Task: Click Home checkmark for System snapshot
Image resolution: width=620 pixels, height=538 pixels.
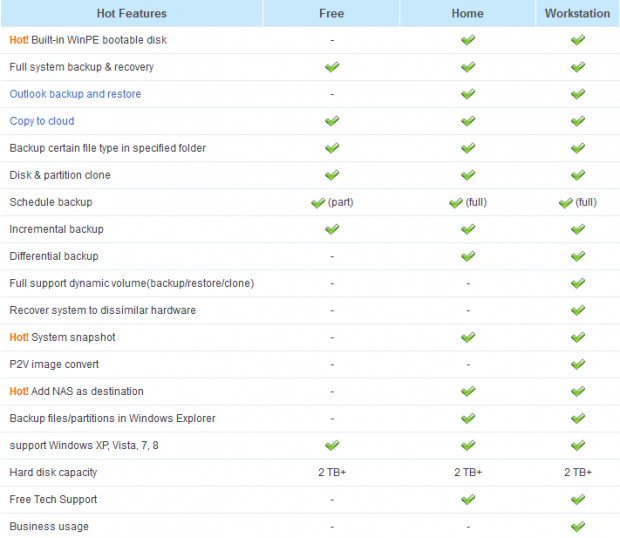Action: [468, 337]
